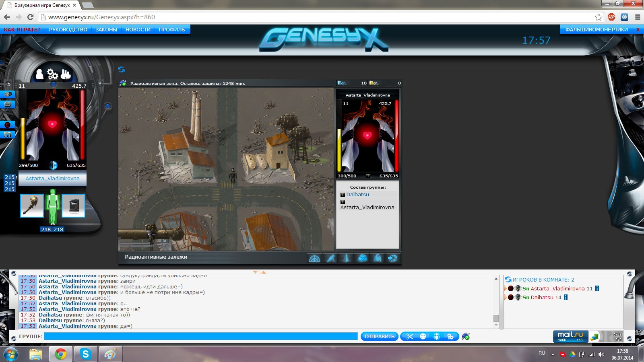This screenshot has width=644, height=362.
Task: Click the chat log scrollbar down arrow
Action: [x=496, y=325]
